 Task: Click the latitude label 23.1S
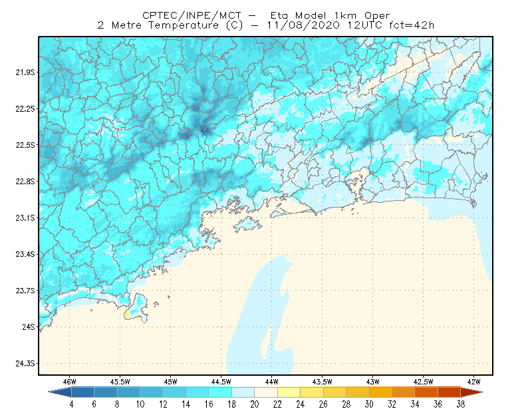click(25, 217)
